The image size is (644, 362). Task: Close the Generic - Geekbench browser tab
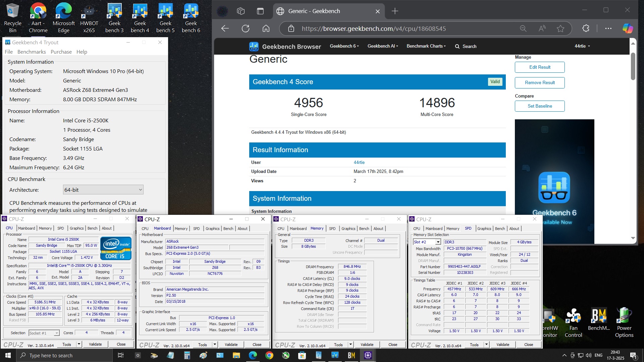click(378, 11)
